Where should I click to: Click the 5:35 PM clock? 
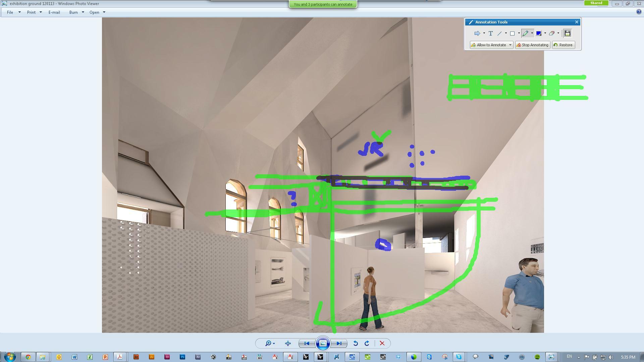tap(628, 357)
